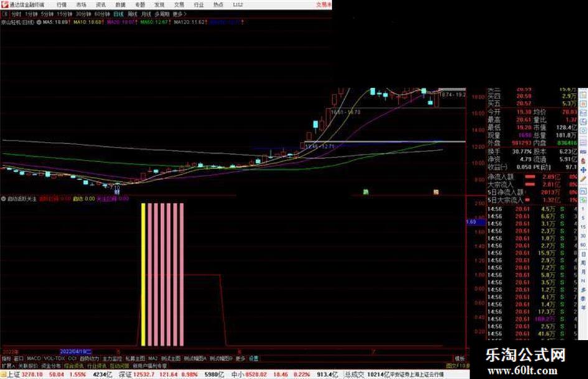The width and height of the screenshot is (588, 379).
Task: Expand 更多 indicator list
Action: (x=240, y=358)
